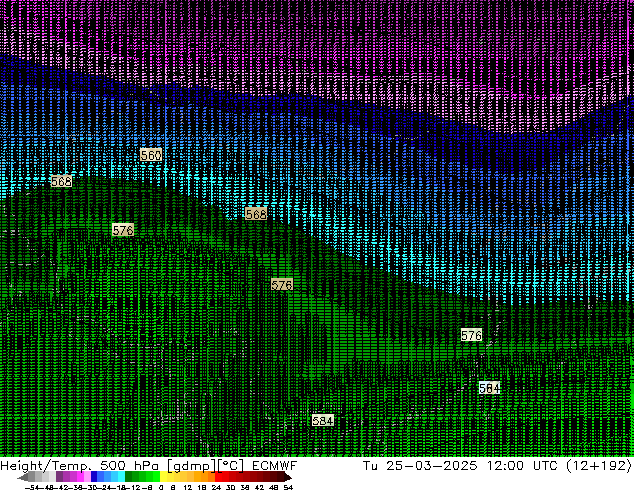Screen dimensions: 634x490
Task: Click the white-background 584 contour label
Action: coord(490,388)
